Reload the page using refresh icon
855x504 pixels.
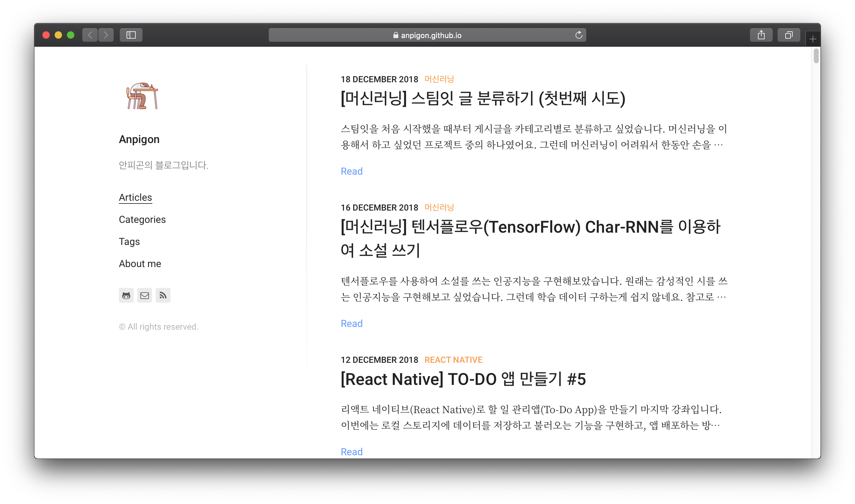click(578, 35)
